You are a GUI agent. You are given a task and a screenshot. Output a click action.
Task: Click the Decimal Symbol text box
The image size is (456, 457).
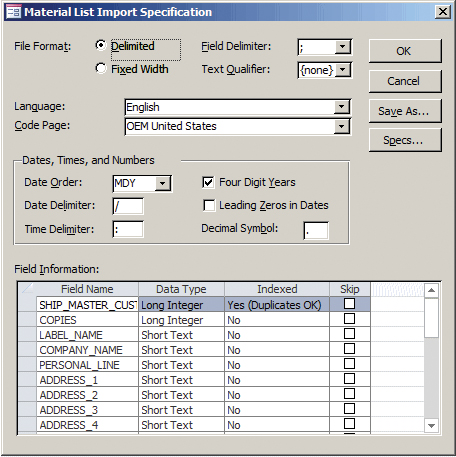coord(316,230)
